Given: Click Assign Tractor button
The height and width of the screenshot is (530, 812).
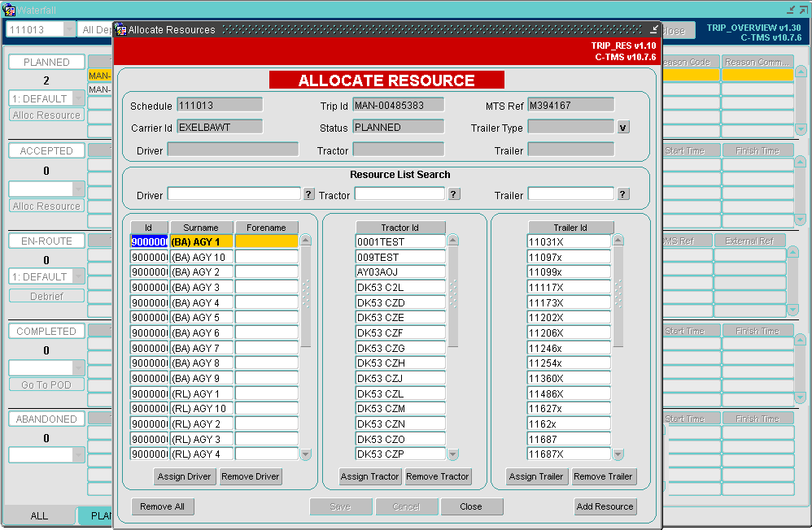Looking at the screenshot, I should 369,476.
